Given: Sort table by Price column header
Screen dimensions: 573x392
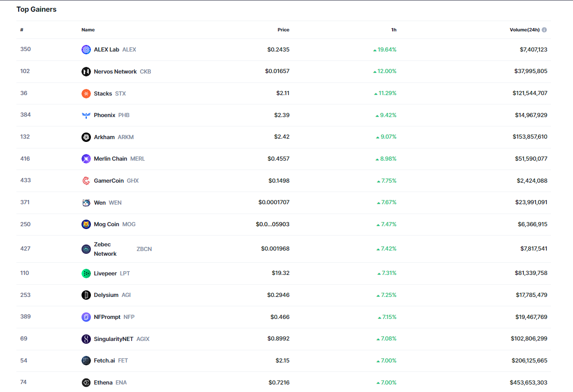Looking at the screenshot, I should click(x=283, y=30).
